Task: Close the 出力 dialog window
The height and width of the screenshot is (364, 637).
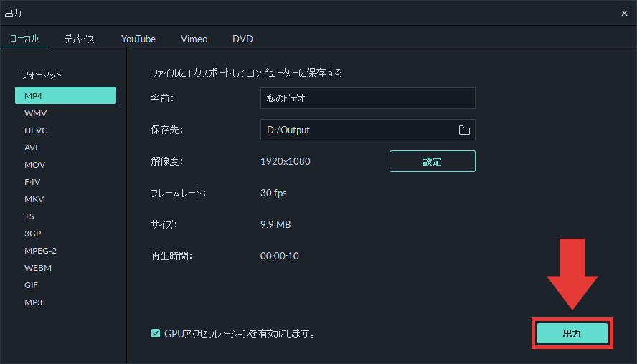Action: (x=624, y=14)
